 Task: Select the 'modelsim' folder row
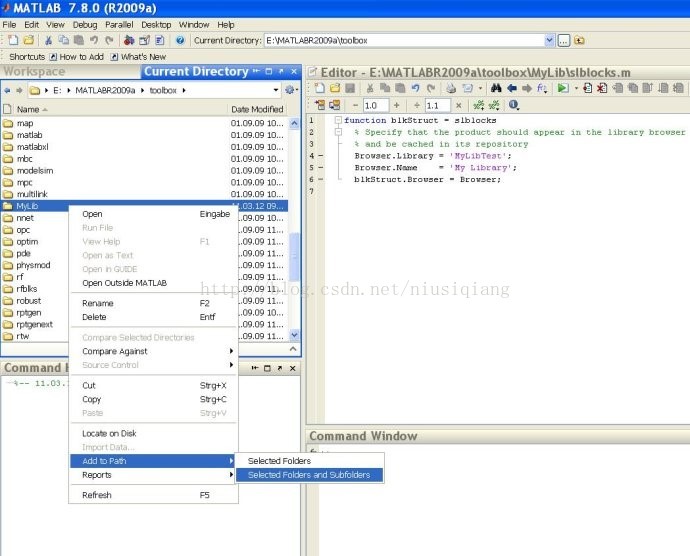[145, 170]
